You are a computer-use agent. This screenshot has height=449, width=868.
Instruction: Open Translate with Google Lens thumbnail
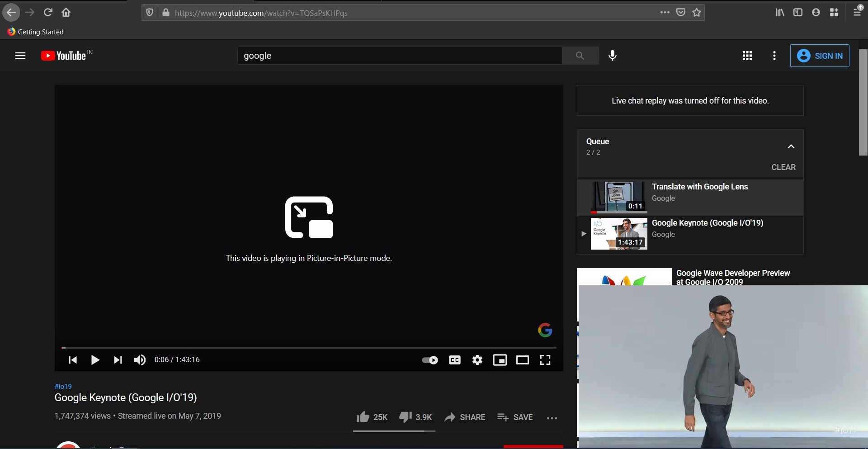click(619, 198)
